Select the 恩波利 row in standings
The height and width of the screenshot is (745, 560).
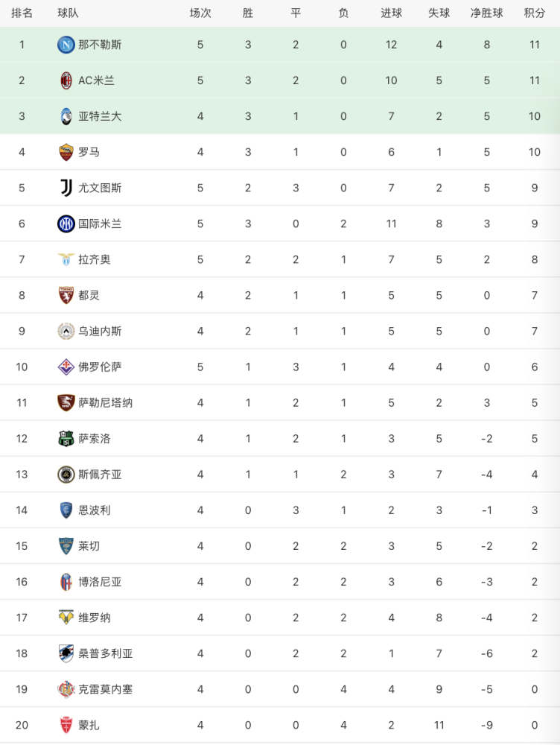tap(280, 510)
